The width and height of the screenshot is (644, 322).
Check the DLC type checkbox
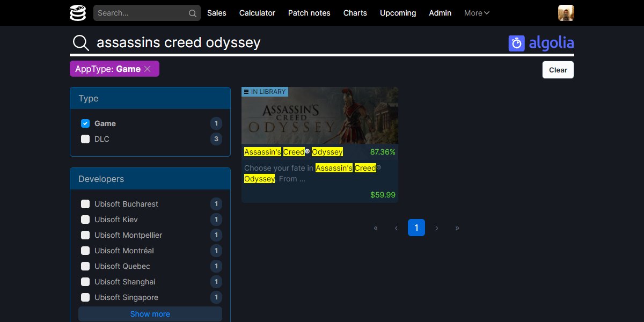(x=85, y=139)
